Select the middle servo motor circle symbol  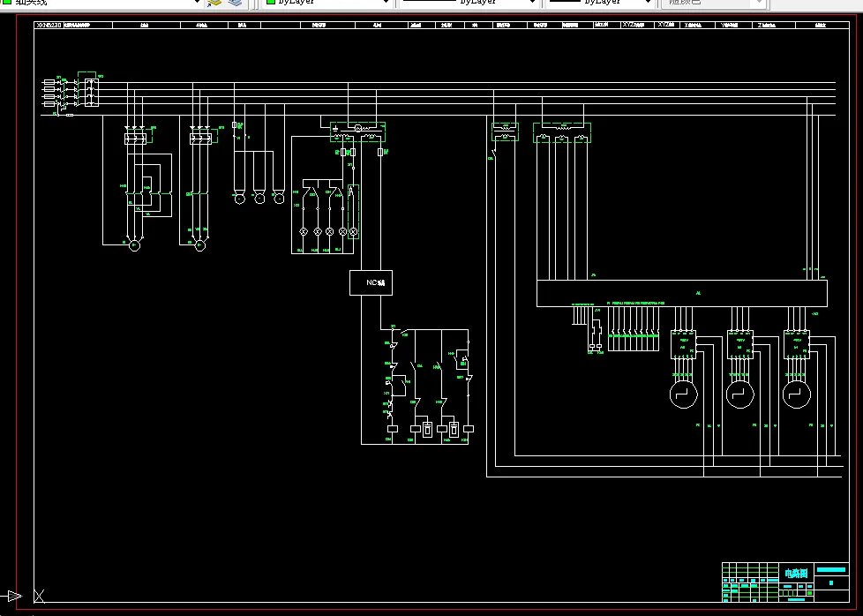point(739,394)
